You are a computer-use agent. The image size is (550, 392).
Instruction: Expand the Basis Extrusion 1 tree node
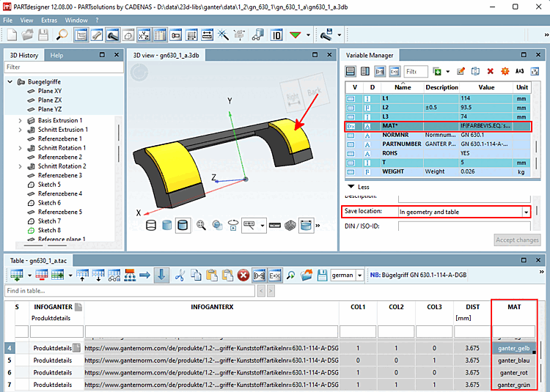(x=19, y=120)
